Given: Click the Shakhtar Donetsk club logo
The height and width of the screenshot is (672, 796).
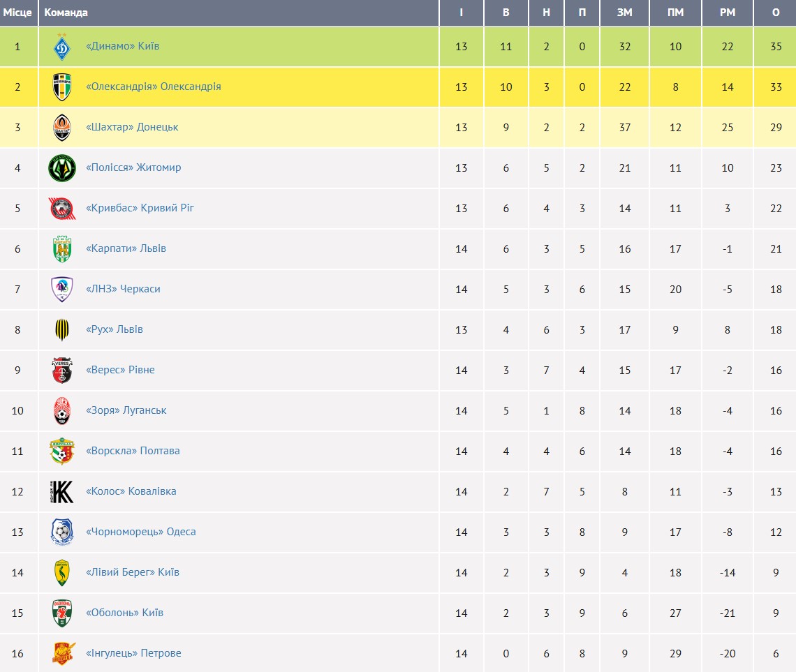Looking at the screenshot, I should pyautogui.click(x=62, y=128).
